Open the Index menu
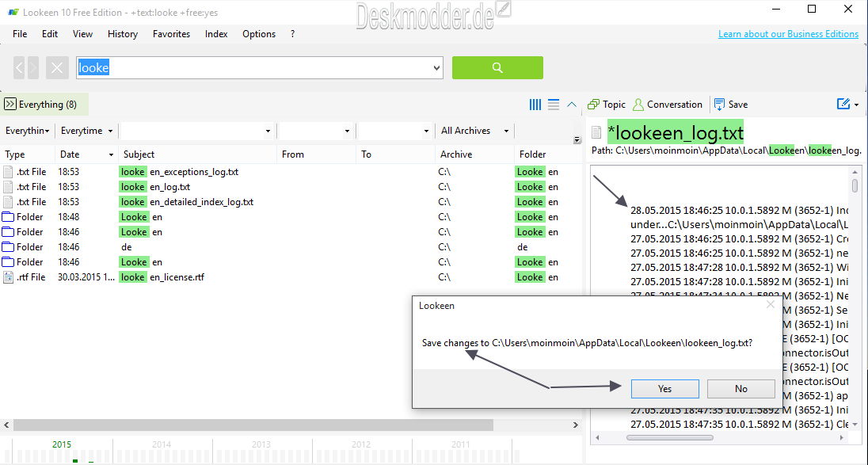 click(216, 34)
